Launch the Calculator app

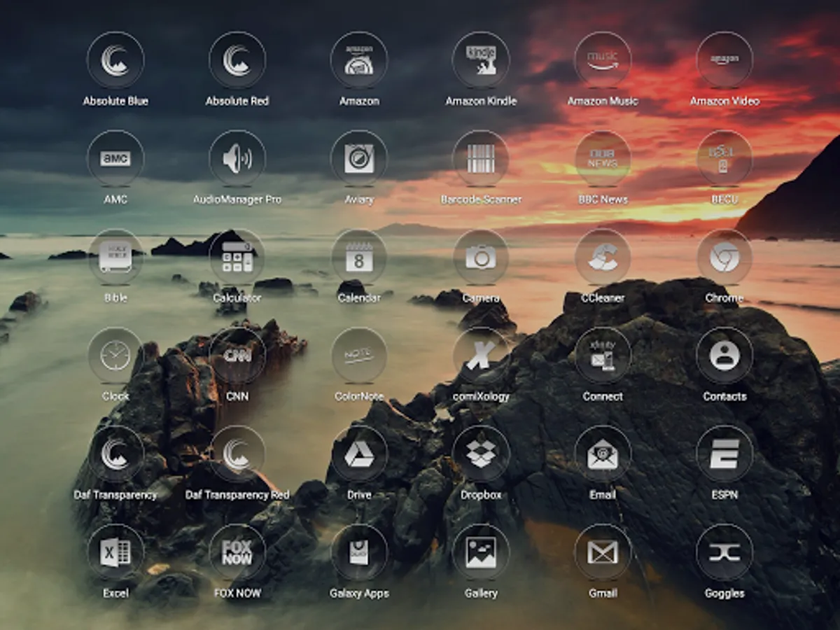[x=237, y=258]
